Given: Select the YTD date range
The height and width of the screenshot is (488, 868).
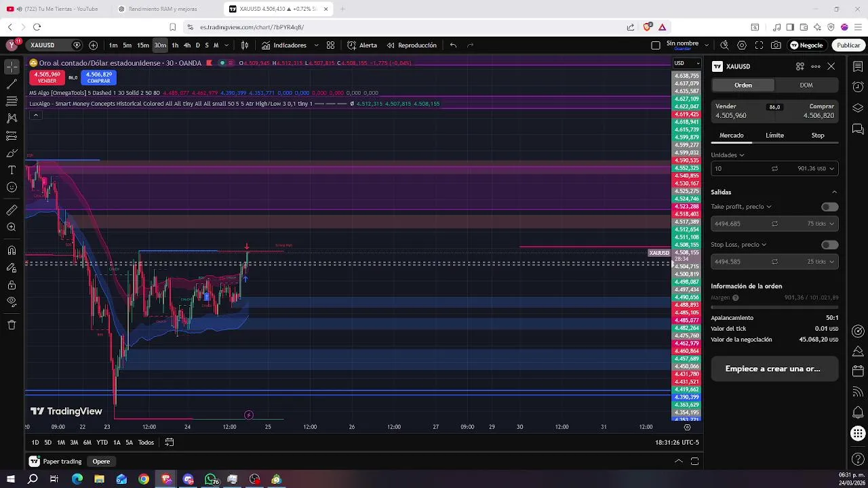Looking at the screenshot, I should (x=102, y=443).
